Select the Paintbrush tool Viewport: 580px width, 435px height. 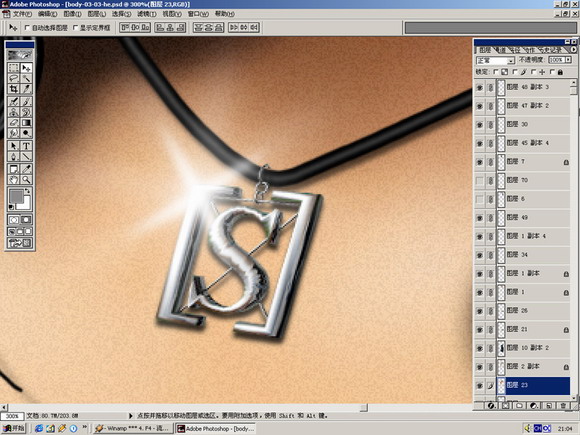point(26,101)
